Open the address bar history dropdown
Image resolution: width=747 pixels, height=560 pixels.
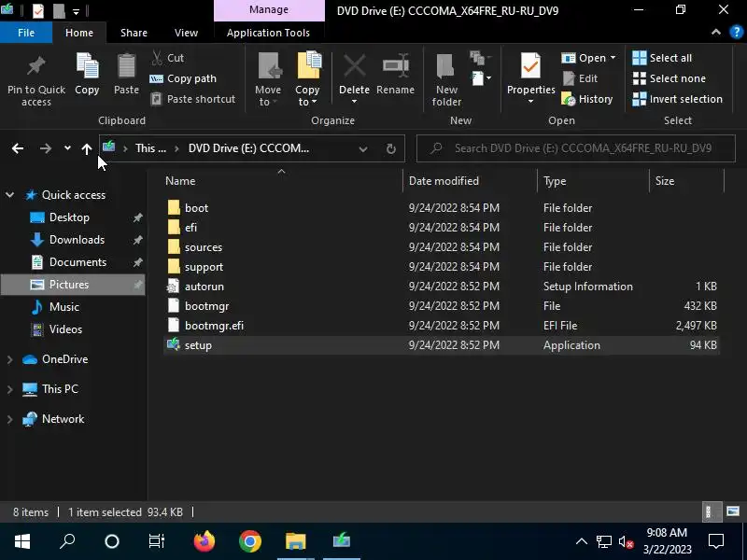point(363,149)
